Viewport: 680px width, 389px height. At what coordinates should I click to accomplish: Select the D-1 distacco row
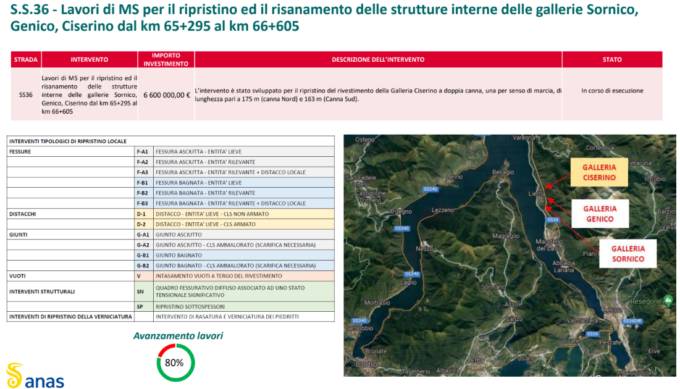(x=170, y=214)
